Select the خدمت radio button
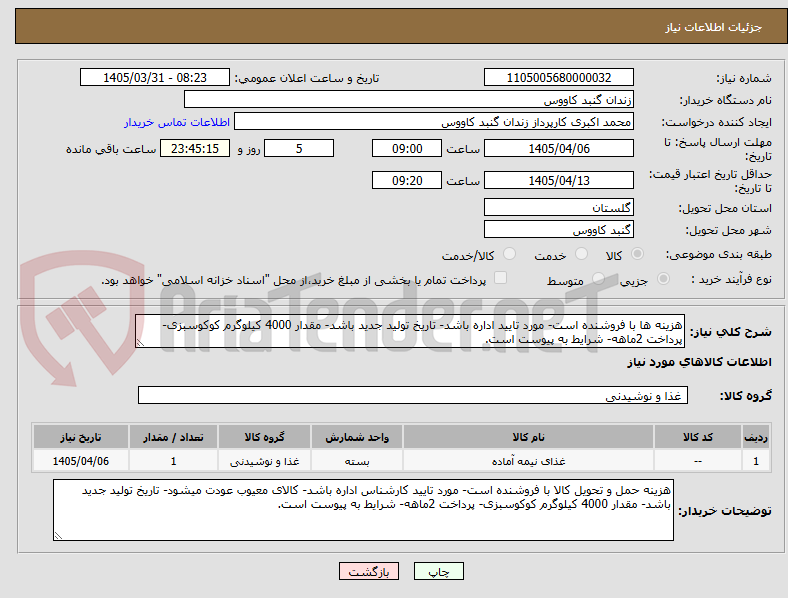The width and height of the screenshot is (788, 598). coord(581,254)
